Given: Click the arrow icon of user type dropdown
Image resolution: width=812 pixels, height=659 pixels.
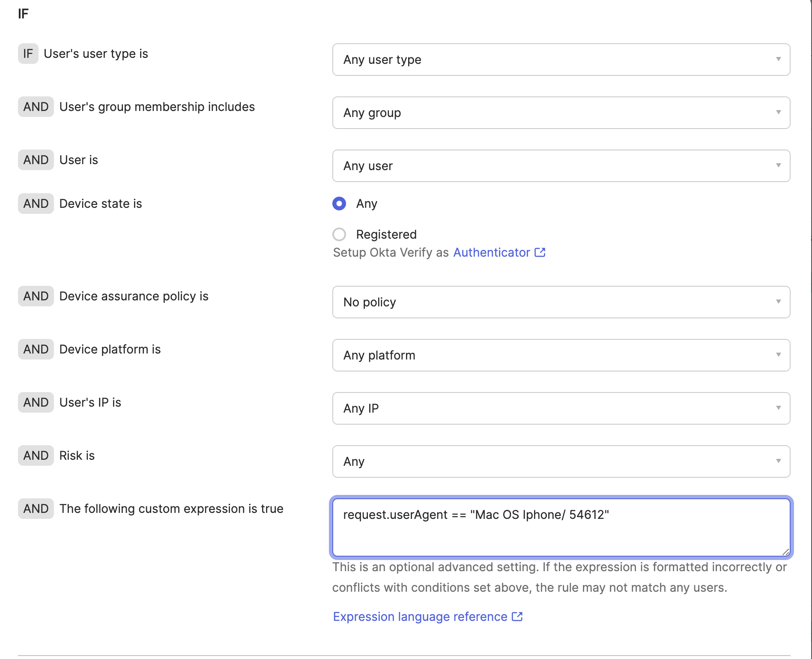Looking at the screenshot, I should [778, 59].
